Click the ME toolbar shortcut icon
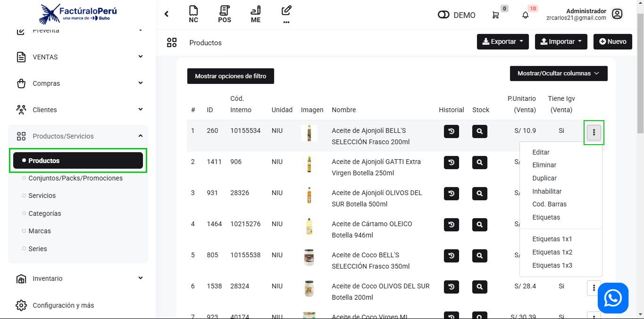The width and height of the screenshot is (644, 319). [255, 14]
